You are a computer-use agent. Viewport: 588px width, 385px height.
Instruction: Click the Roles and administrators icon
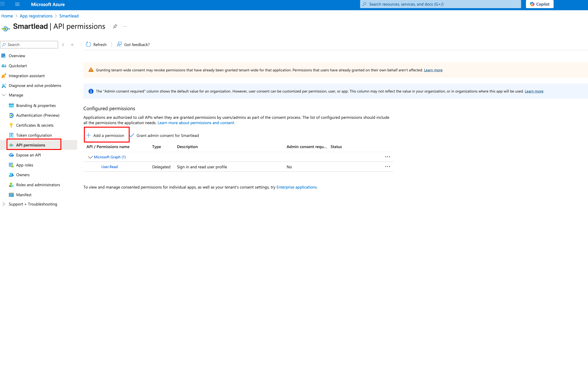[11, 185]
